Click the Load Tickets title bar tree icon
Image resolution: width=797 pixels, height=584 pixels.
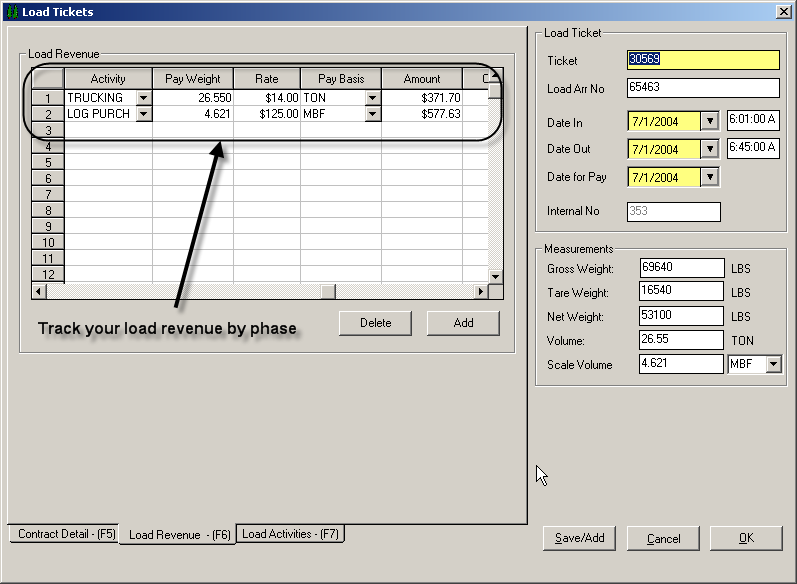click(x=13, y=12)
